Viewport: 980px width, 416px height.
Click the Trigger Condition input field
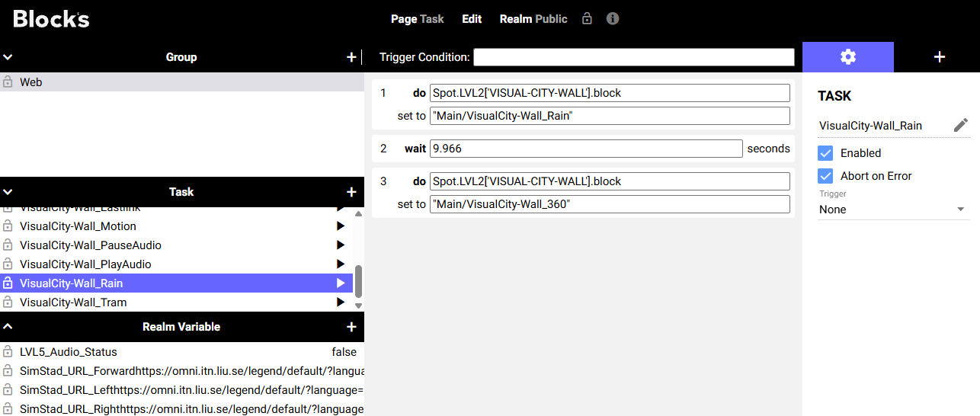tap(634, 57)
